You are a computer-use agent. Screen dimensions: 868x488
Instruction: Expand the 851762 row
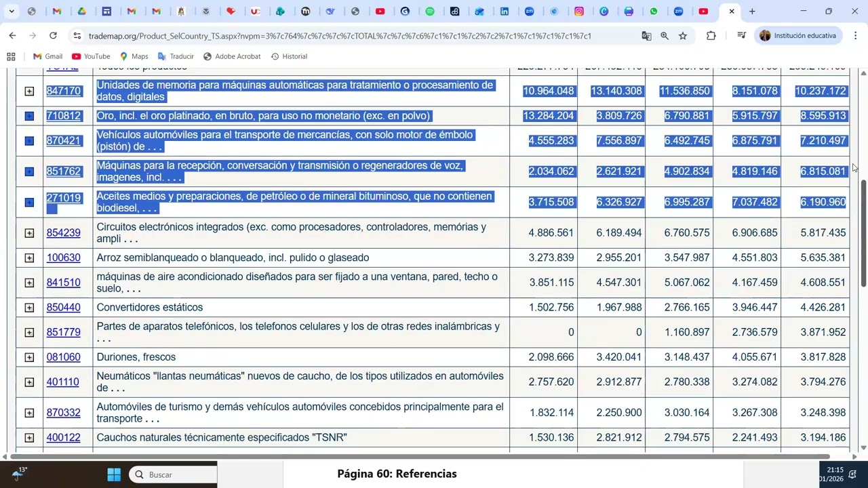pos(29,171)
